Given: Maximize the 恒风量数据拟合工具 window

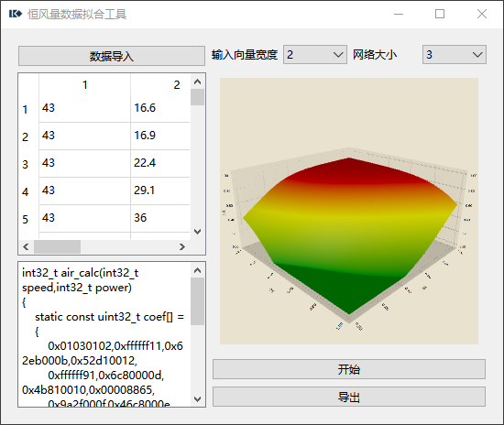Looking at the screenshot, I should (x=440, y=14).
